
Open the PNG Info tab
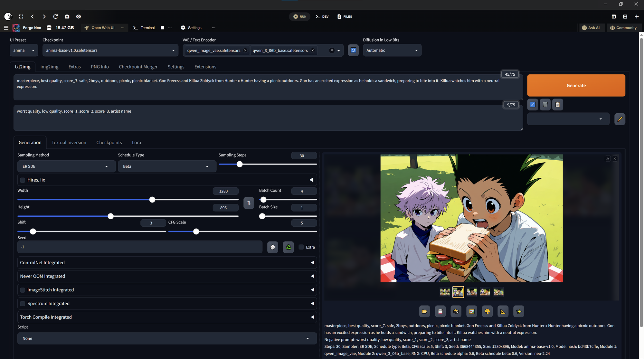pyautogui.click(x=100, y=67)
